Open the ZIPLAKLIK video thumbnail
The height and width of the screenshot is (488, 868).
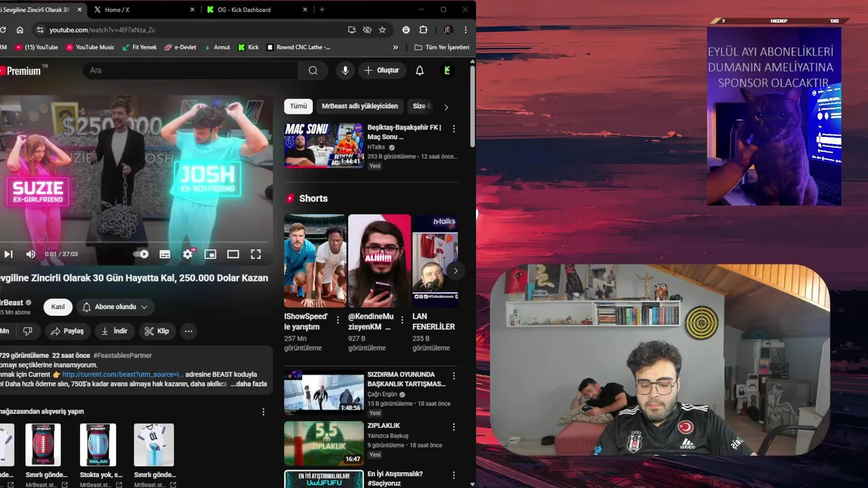click(x=323, y=443)
